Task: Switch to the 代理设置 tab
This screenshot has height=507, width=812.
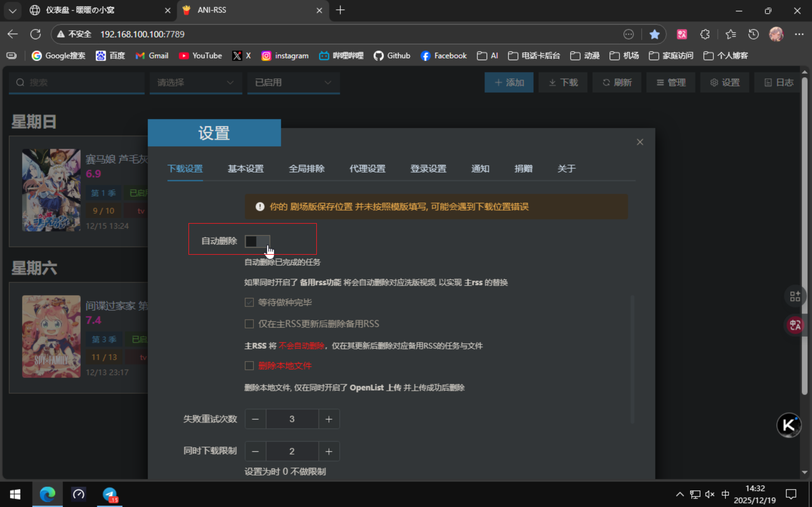Action: 367,169
